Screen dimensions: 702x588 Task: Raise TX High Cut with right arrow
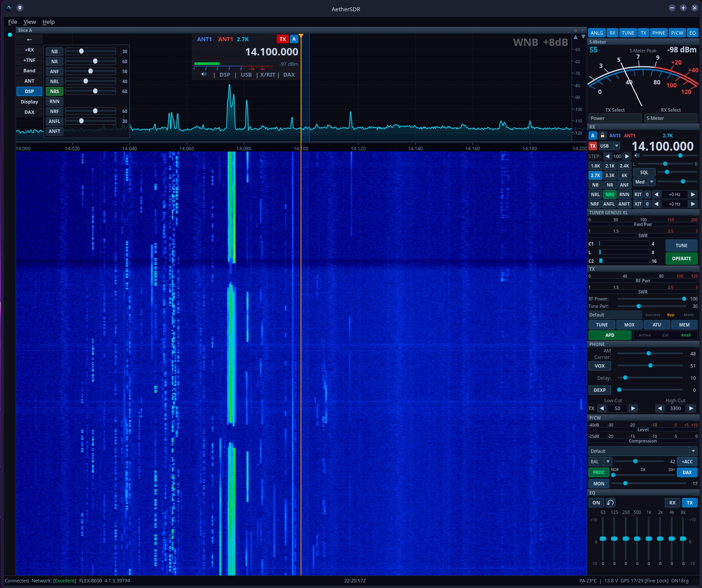[691, 408]
